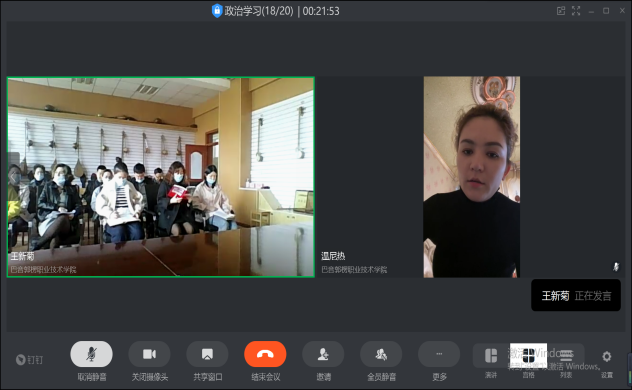Image resolution: width=632 pixels, height=390 pixels.
Task: Click the 政治学习(18/20) meeting title
Action: 259,11
